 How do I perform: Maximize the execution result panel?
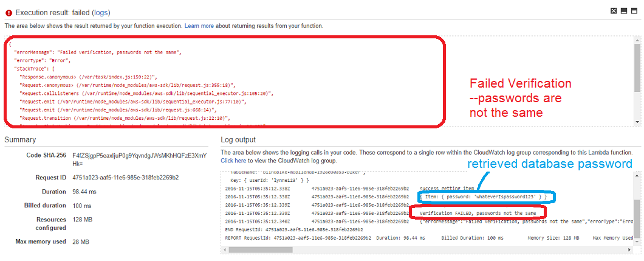point(634,10)
